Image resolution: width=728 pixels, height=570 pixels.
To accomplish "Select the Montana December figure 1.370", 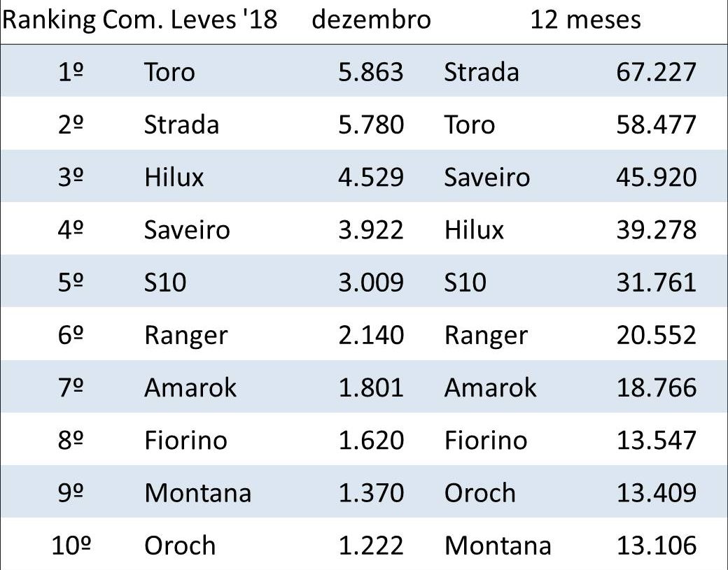I will [x=371, y=493].
